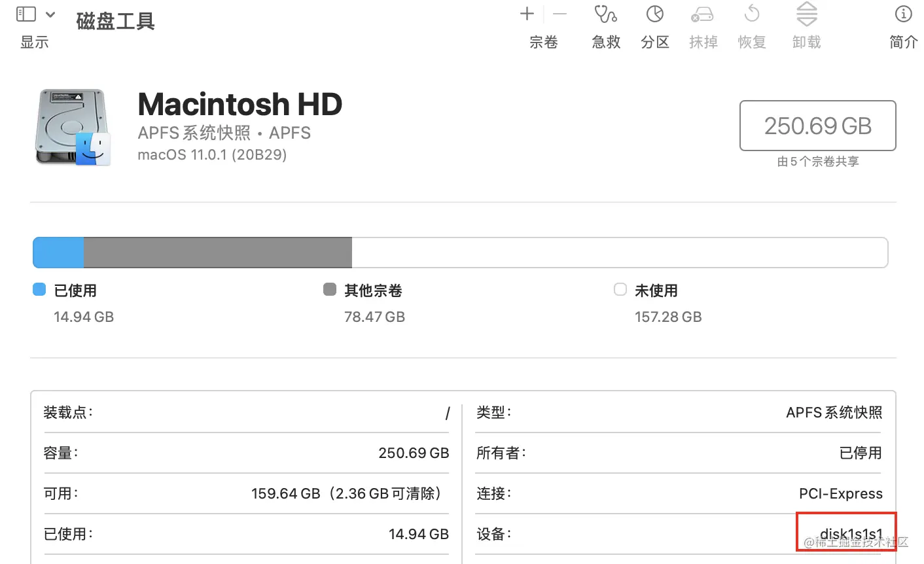Click the PCI-Express connection value
This screenshot has width=924, height=564.
841,493
